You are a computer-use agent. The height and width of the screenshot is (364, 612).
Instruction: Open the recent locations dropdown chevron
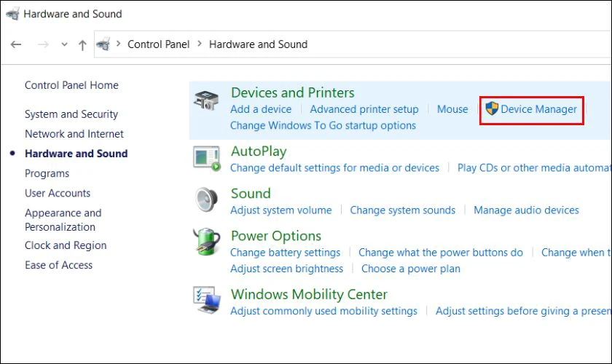[64, 44]
